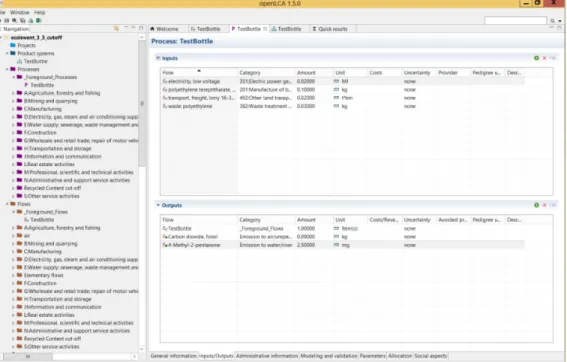The height and width of the screenshot is (362, 567).
Task: Click the Uncertainty column header in Outputs table
Action: (419, 220)
